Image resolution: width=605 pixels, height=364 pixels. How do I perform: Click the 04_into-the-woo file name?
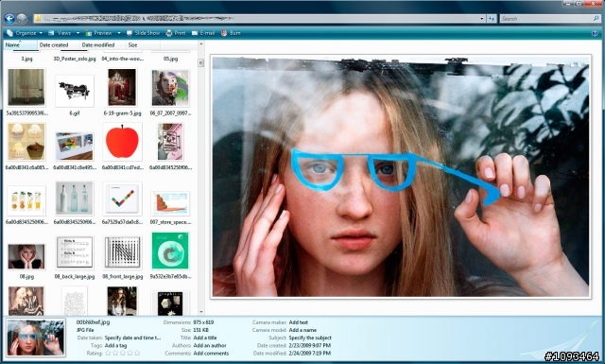pyautogui.click(x=122, y=59)
